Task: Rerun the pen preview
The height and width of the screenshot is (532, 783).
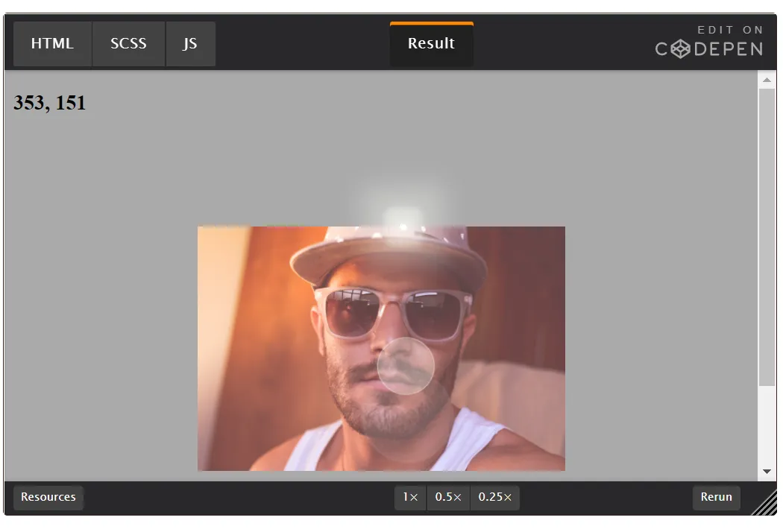Action: pyautogui.click(x=716, y=498)
